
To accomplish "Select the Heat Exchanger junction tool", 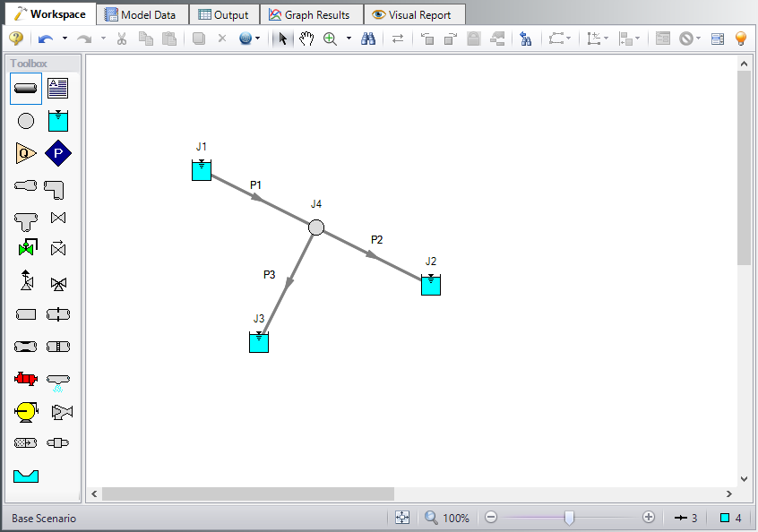I will (x=25, y=379).
